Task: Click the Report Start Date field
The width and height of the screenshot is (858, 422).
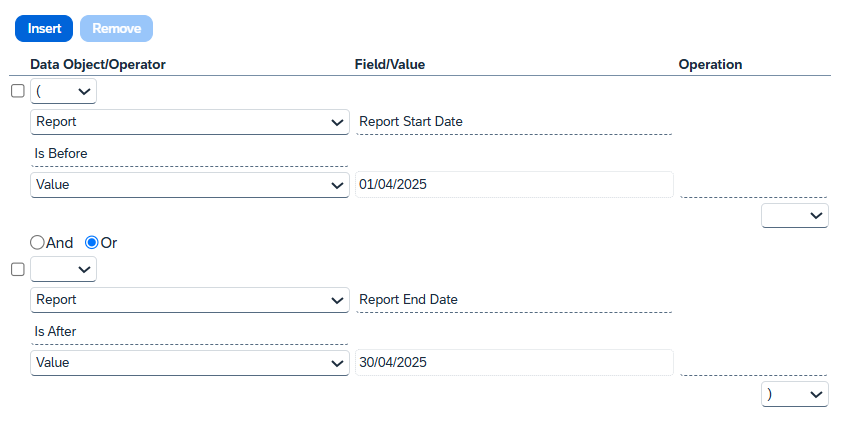Action: (514, 122)
